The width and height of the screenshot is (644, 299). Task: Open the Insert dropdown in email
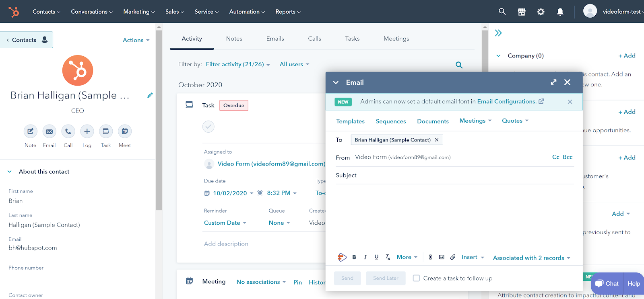[x=473, y=257]
